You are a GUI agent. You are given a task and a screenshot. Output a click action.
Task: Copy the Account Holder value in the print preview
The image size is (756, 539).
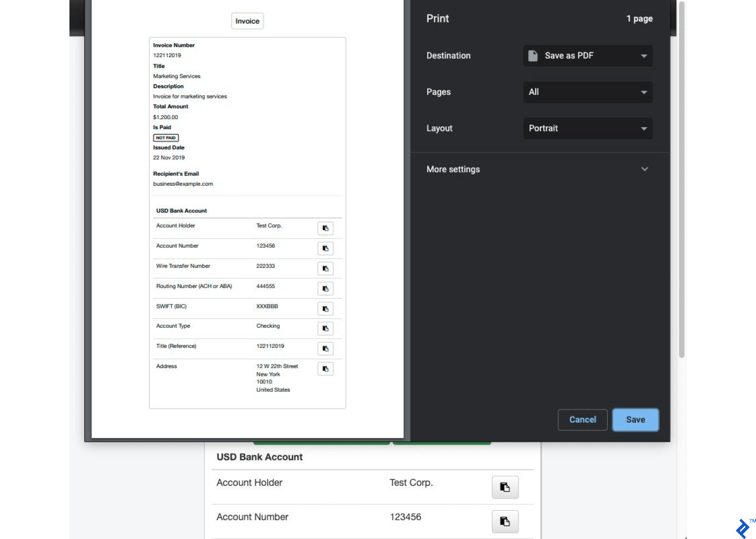click(325, 228)
